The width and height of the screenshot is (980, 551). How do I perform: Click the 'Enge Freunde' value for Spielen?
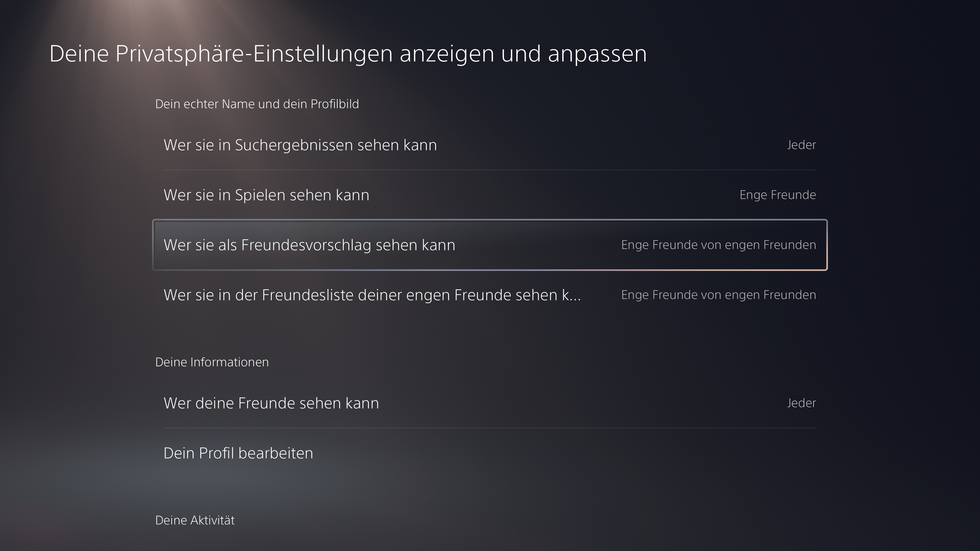click(x=778, y=195)
